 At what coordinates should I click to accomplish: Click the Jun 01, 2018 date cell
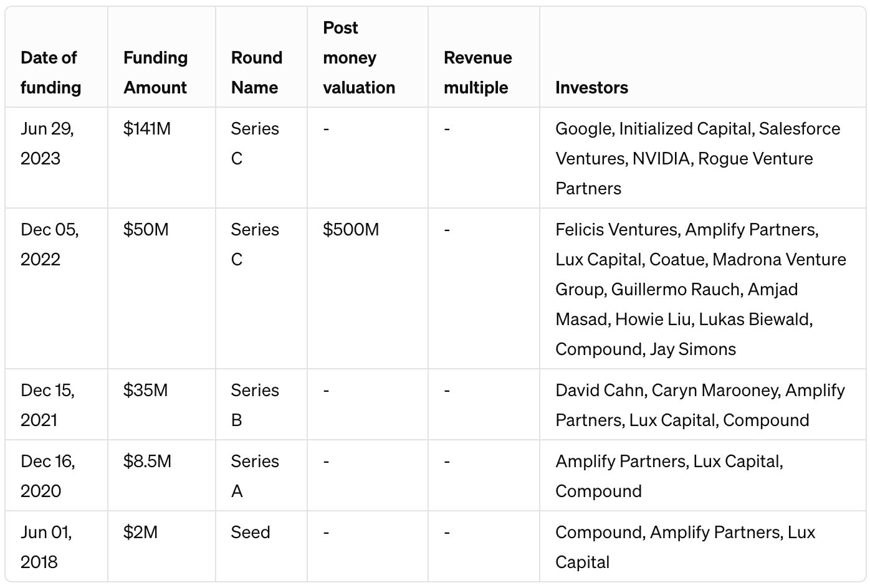(x=56, y=546)
